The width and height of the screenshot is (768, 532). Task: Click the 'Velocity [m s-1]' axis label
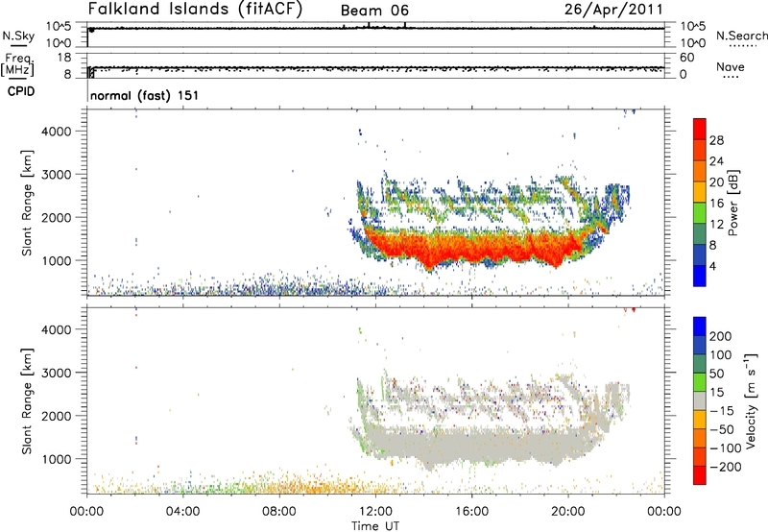[750, 400]
